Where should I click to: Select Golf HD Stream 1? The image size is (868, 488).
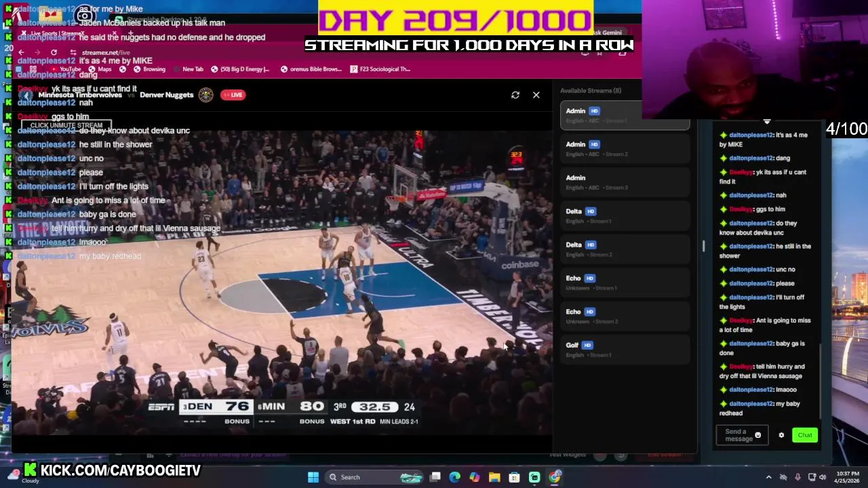(625, 349)
